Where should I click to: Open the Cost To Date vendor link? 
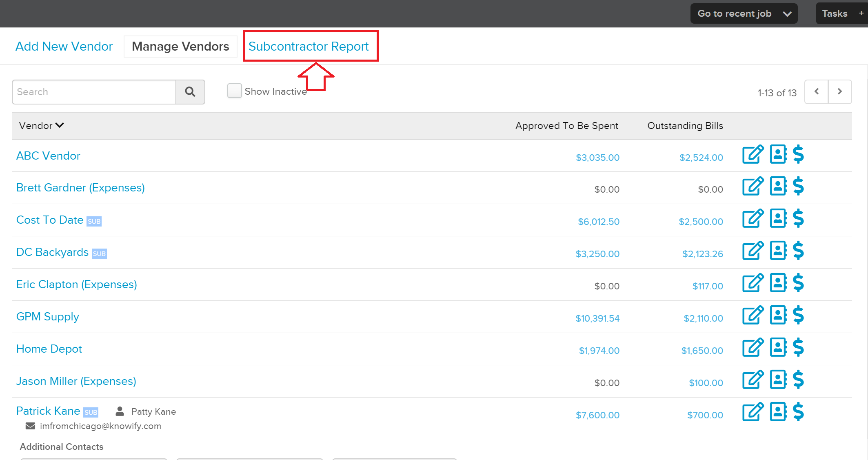pos(50,220)
